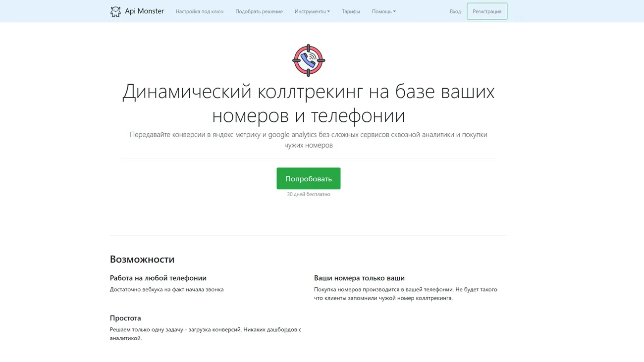This screenshot has width=644, height=362.
Task: Click the subtitle about Яндекс Метрику conversions
Action: coord(308,140)
